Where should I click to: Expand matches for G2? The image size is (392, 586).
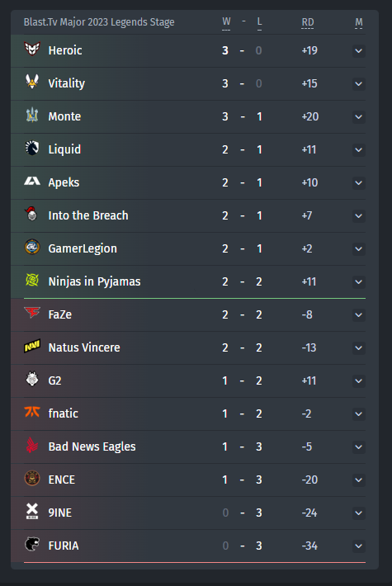click(359, 380)
